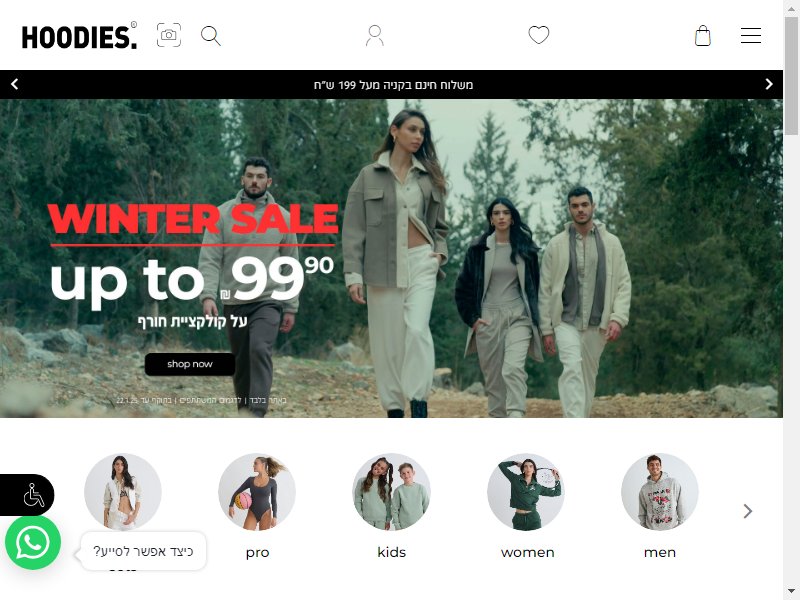Select the pro category thumbnail
Viewport: 800px width, 600px height.
(x=257, y=492)
